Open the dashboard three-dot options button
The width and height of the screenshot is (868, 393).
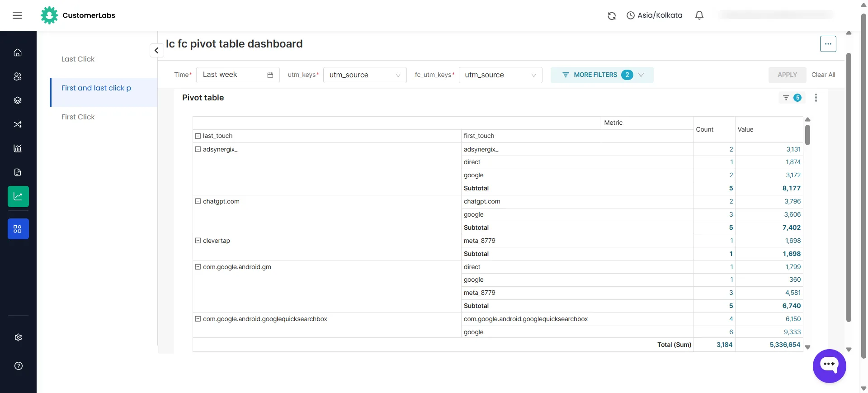tap(828, 44)
